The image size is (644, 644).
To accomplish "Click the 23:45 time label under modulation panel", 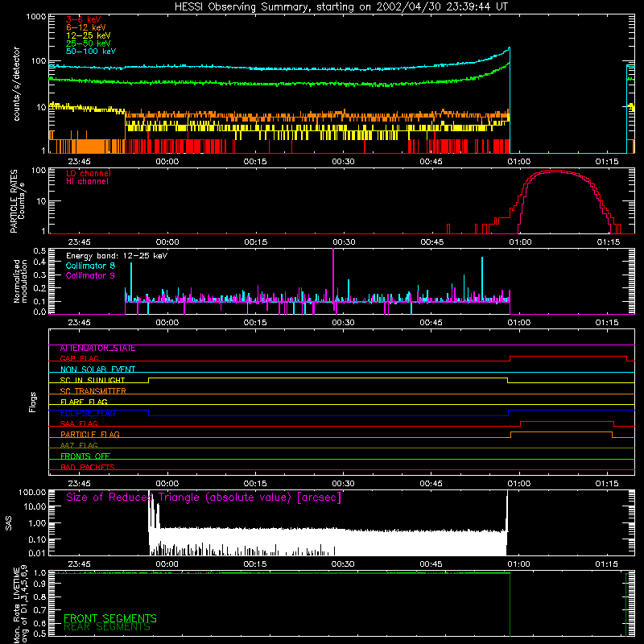I will click(79, 323).
